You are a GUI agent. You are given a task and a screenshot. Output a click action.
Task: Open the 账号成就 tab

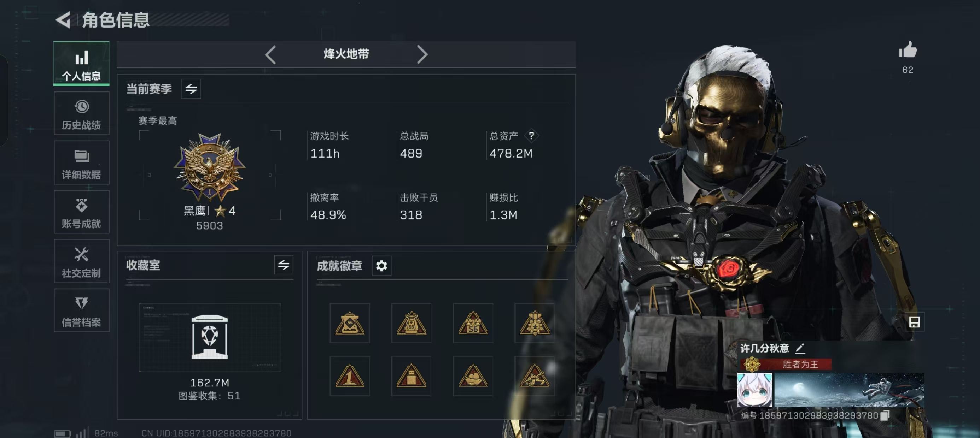tap(81, 212)
